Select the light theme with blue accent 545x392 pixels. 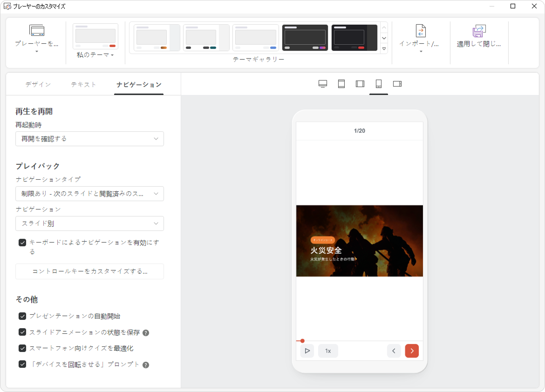pyautogui.click(x=255, y=38)
